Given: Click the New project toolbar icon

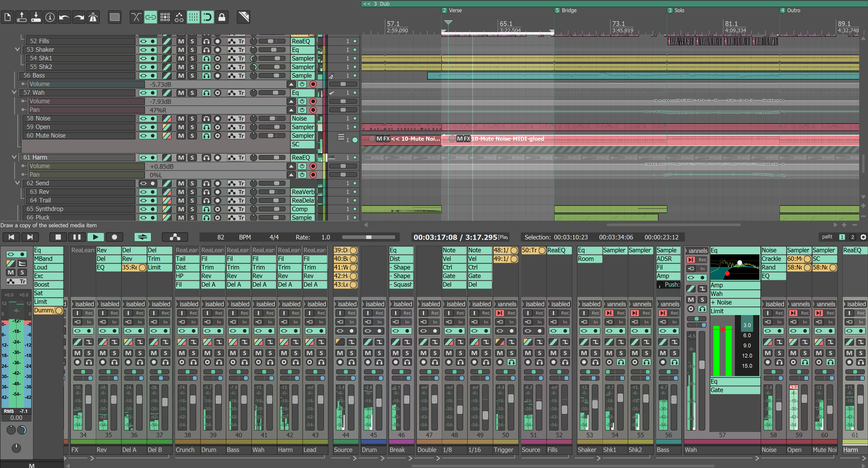Looking at the screenshot, I should 8,17.
